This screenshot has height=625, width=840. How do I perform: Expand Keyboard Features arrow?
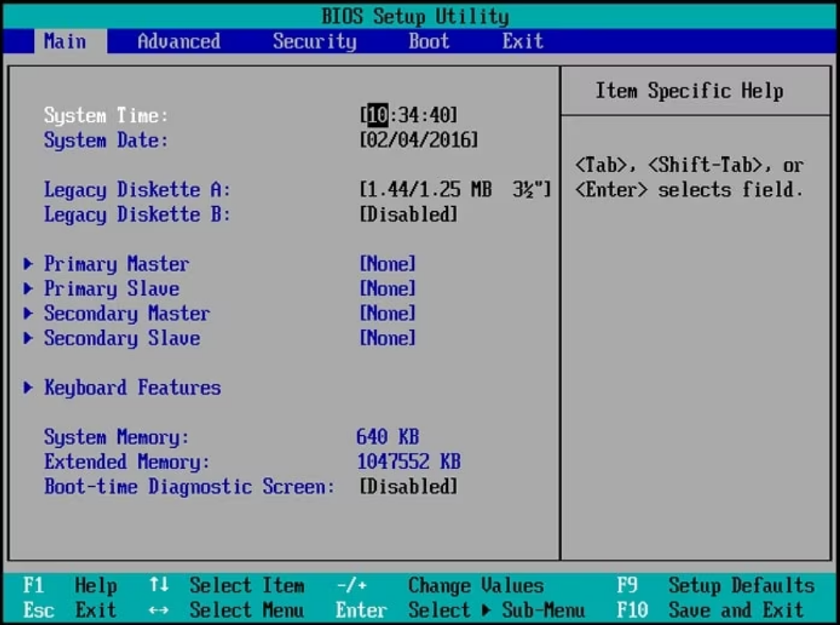click(28, 387)
